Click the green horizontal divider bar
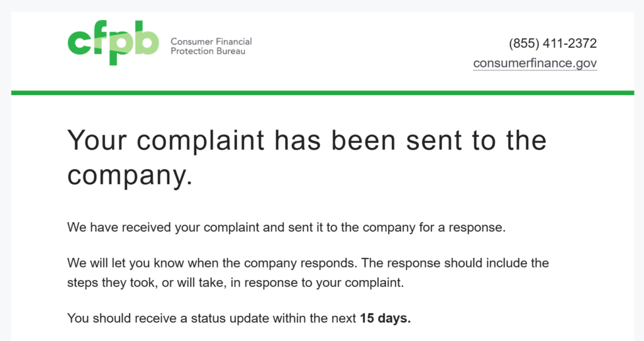 tap(322, 93)
